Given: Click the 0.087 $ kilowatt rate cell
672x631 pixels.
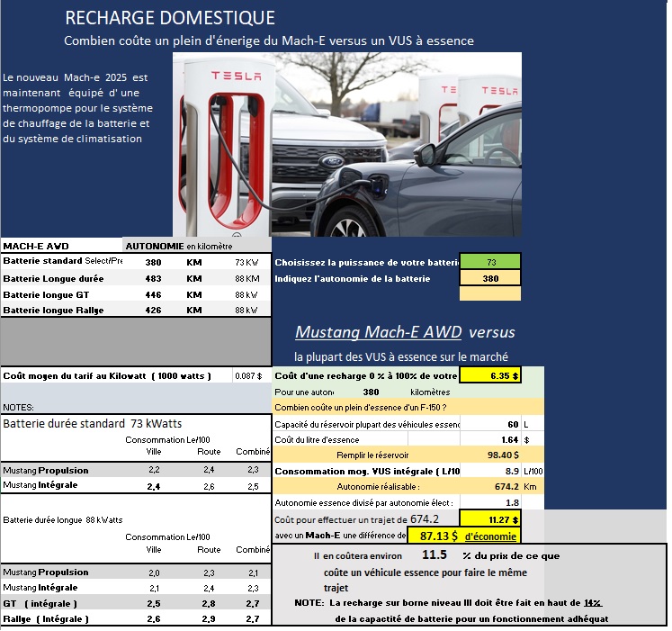Looking at the screenshot, I should (x=247, y=376).
